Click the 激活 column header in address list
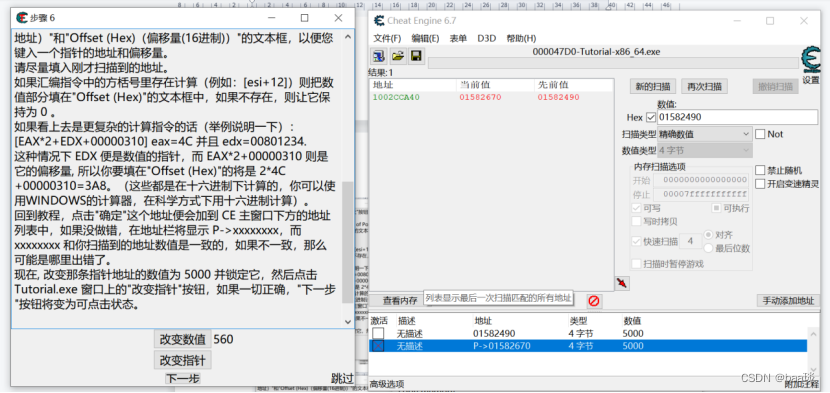830x393 pixels. tap(379, 321)
